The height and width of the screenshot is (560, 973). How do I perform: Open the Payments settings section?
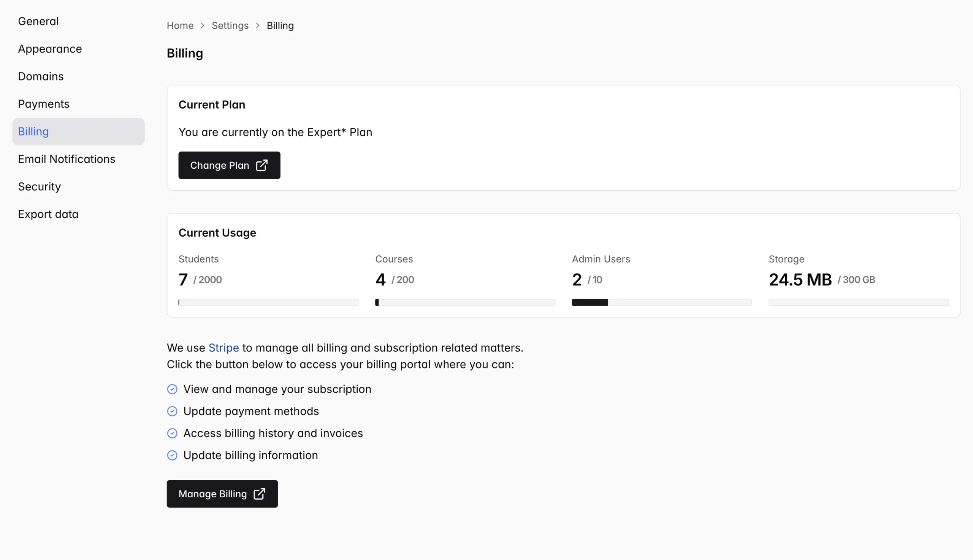(x=79, y=104)
